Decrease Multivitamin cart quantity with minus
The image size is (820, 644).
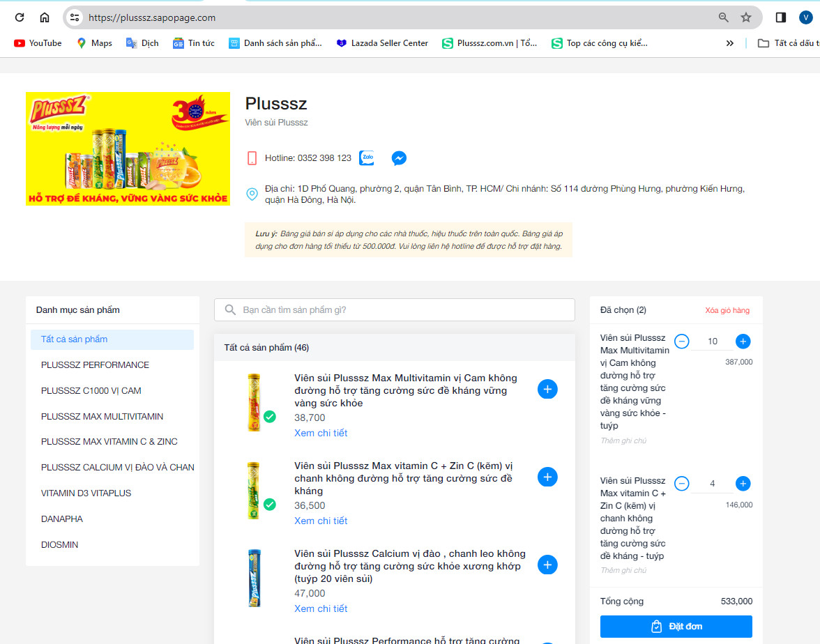(x=681, y=342)
